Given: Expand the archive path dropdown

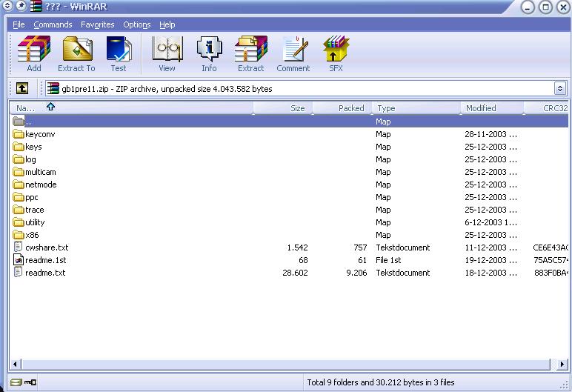Looking at the screenshot, I should point(560,88).
